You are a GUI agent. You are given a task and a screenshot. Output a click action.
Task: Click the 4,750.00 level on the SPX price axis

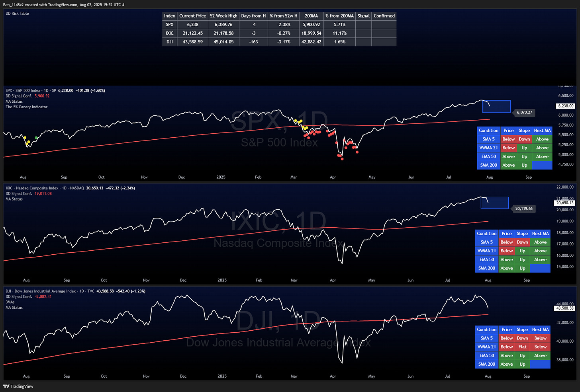point(566,164)
